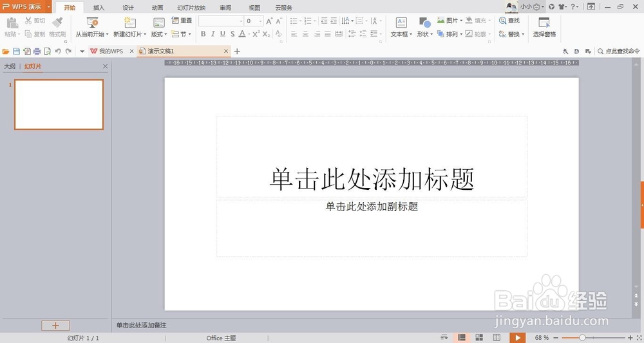Add slide with plus button below thumbnails
This screenshot has width=644, height=343.
click(55, 326)
